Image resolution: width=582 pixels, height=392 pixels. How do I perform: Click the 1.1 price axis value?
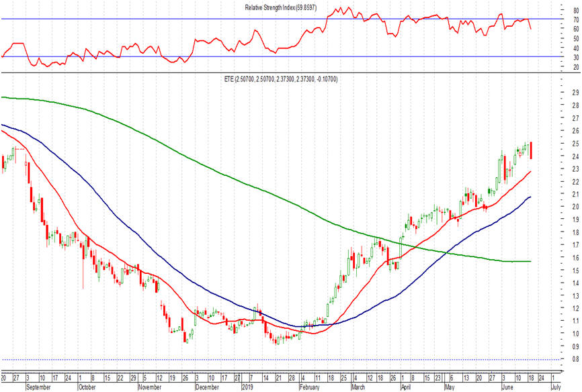tap(575, 321)
